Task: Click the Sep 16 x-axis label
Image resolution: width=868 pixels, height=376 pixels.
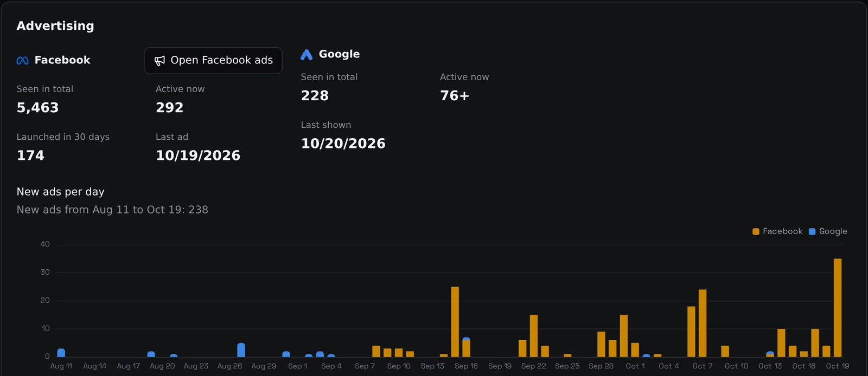Action: (466, 366)
